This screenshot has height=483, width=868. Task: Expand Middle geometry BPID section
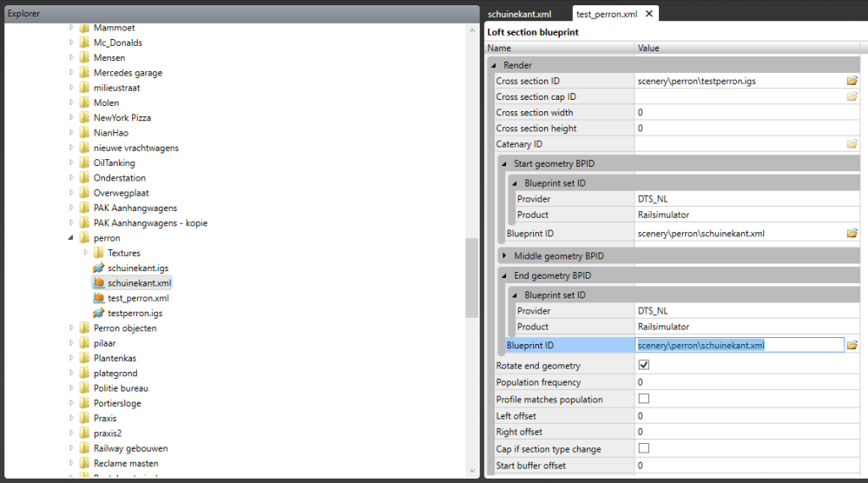coord(505,255)
